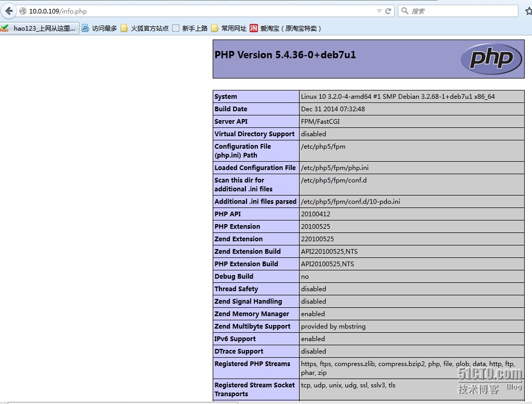Click the /etc/php5/fpm/php.ini value

coord(334,167)
